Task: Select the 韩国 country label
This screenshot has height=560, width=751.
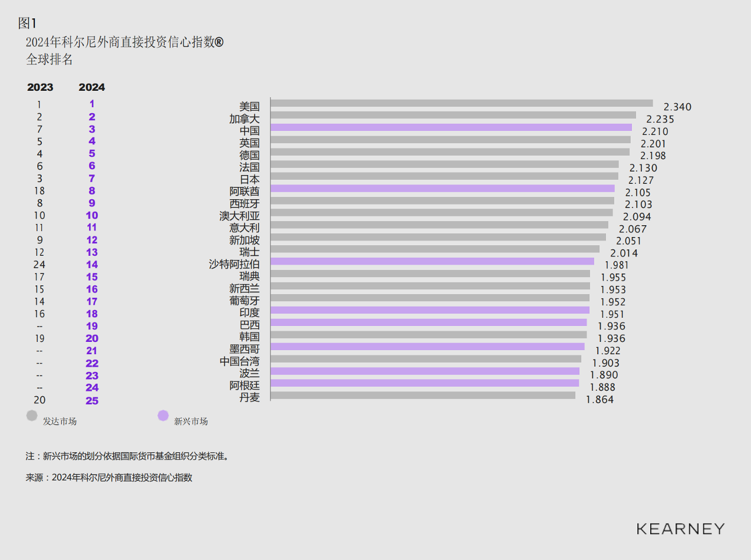Action: 249,337
